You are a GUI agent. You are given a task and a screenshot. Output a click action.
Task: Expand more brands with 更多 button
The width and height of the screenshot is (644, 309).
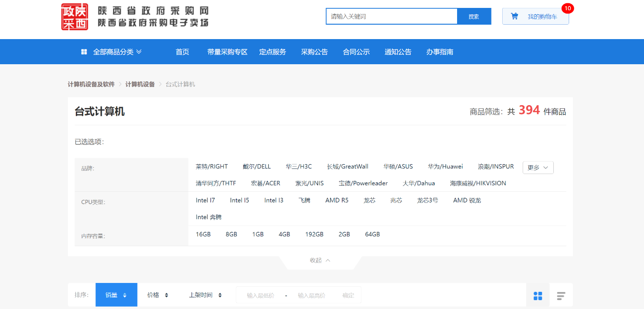pyautogui.click(x=538, y=168)
